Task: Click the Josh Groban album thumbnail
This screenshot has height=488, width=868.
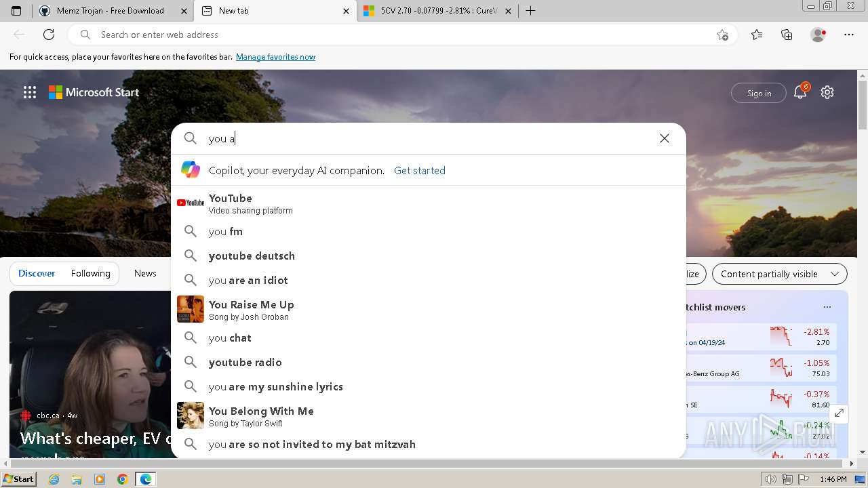Action: 191,309
